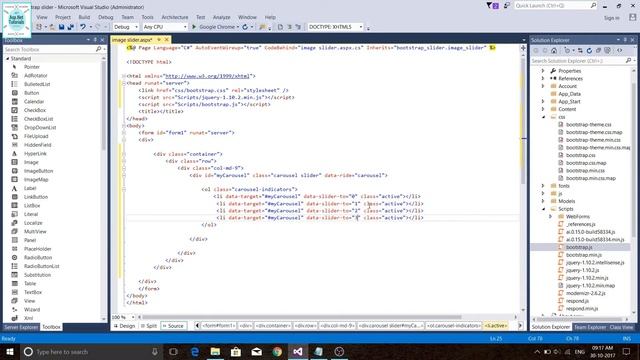Switch to Source view
Image resolution: width=640 pixels, height=360 pixels.
173,326
